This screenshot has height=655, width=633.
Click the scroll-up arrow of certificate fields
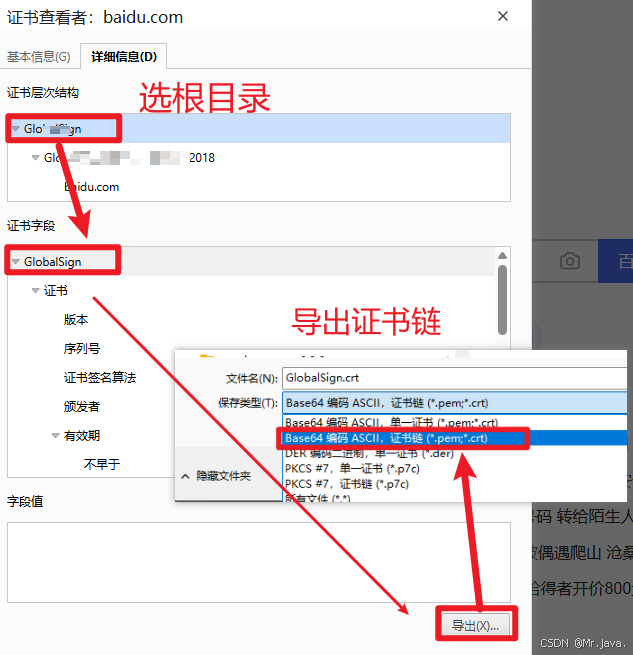coord(502,255)
